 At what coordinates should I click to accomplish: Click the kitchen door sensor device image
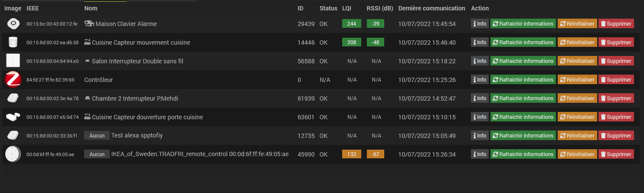click(13, 117)
